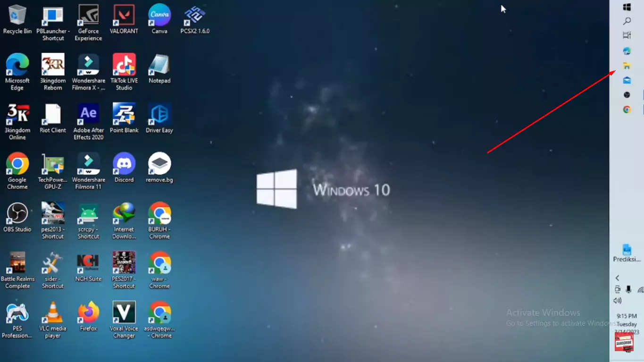Click the Riot Client desktop icon

[x=53, y=119]
